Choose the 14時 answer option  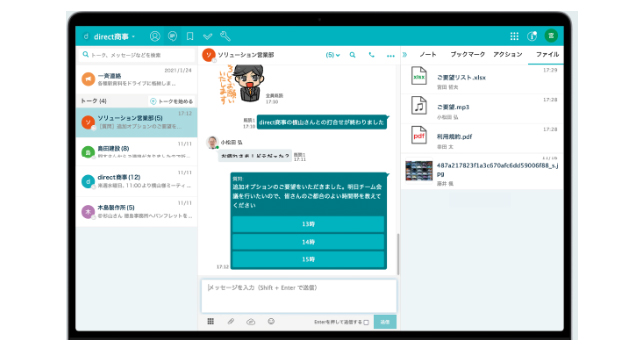[x=308, y=242]
